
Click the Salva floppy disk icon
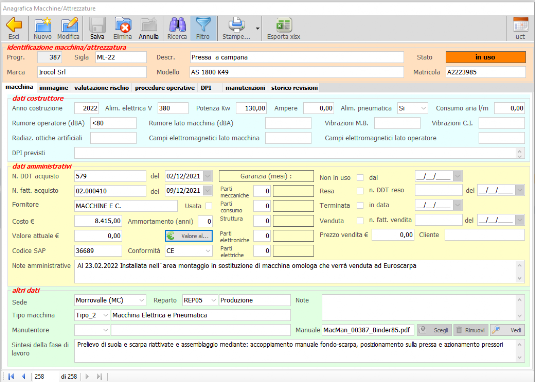97,25
